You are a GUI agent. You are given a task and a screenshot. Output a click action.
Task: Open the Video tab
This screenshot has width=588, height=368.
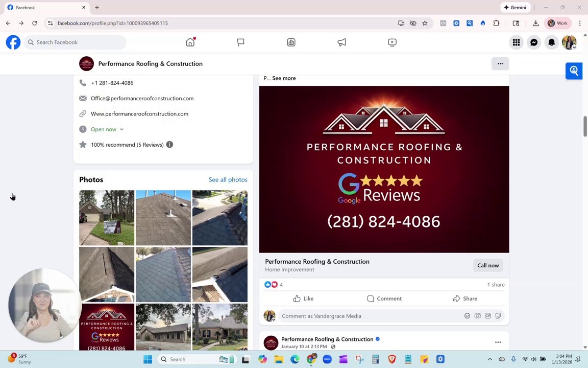[392, 42]
